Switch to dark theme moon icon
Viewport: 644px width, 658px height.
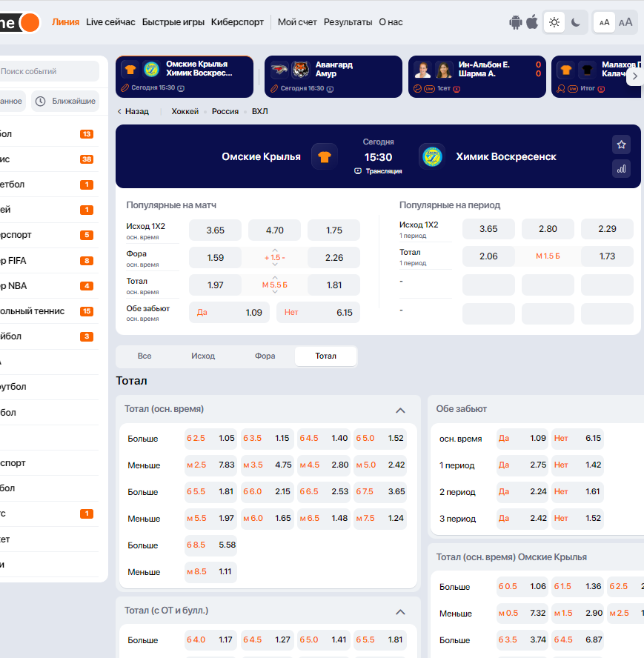tap(576, 22)
